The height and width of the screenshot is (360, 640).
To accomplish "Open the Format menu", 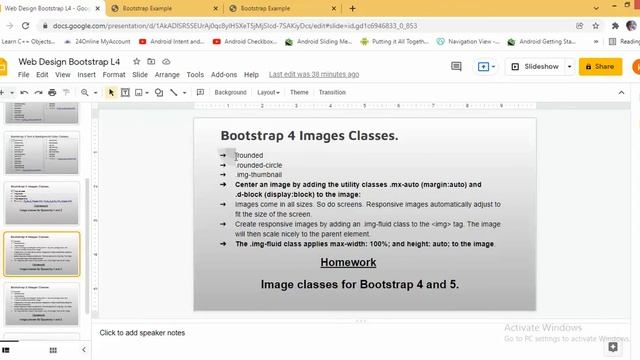I will coord(114,75).
